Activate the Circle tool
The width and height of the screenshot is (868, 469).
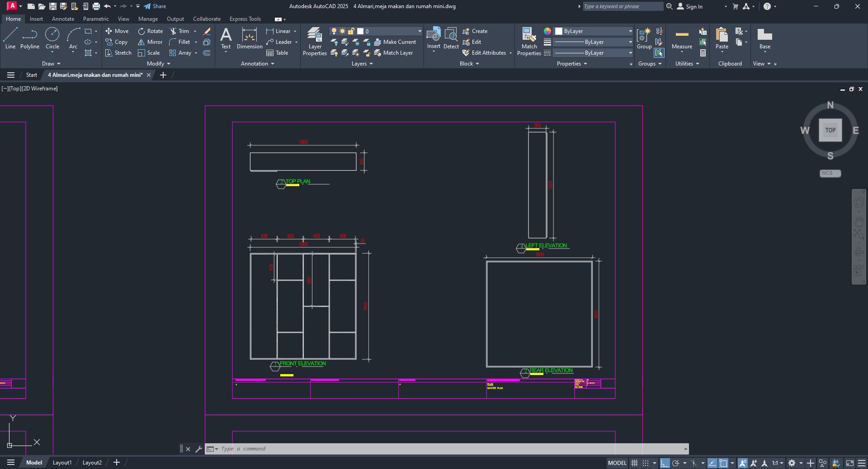coord(52,38)
